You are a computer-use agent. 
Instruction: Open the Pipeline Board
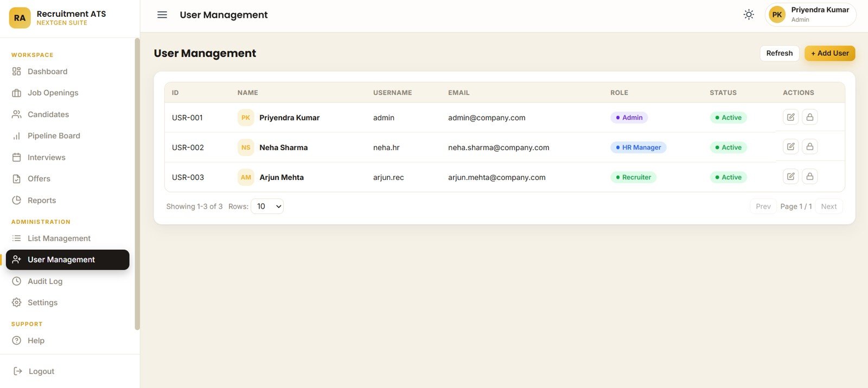[68, 136]
